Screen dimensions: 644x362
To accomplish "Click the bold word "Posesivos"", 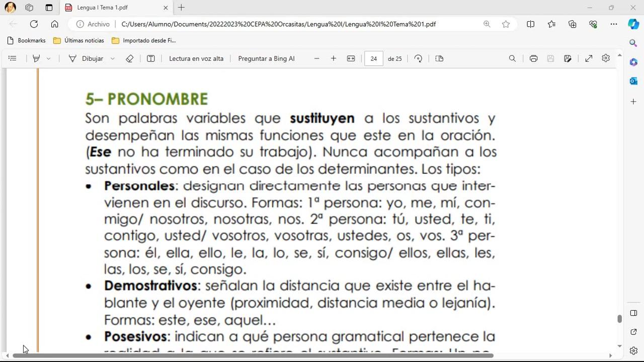I will [135, 336].
